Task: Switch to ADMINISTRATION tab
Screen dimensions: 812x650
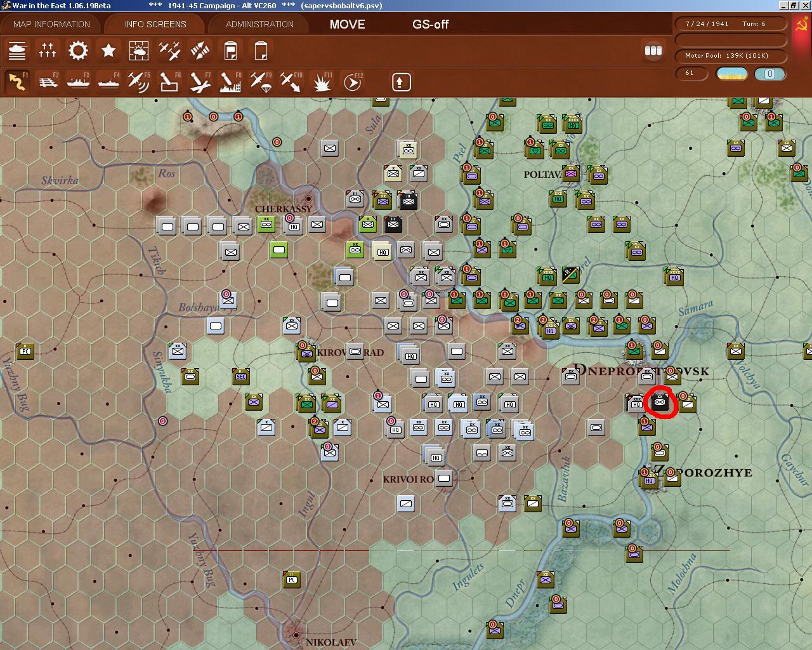Action: point(259,24)
